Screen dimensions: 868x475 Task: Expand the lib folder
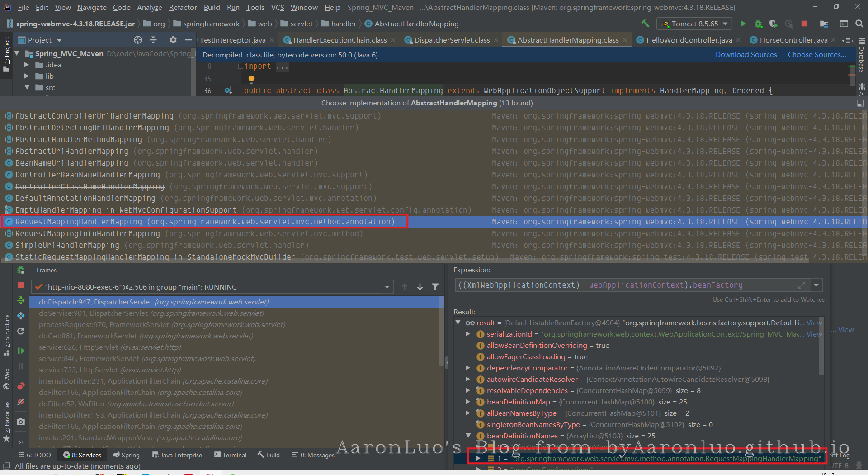point(27,76)
